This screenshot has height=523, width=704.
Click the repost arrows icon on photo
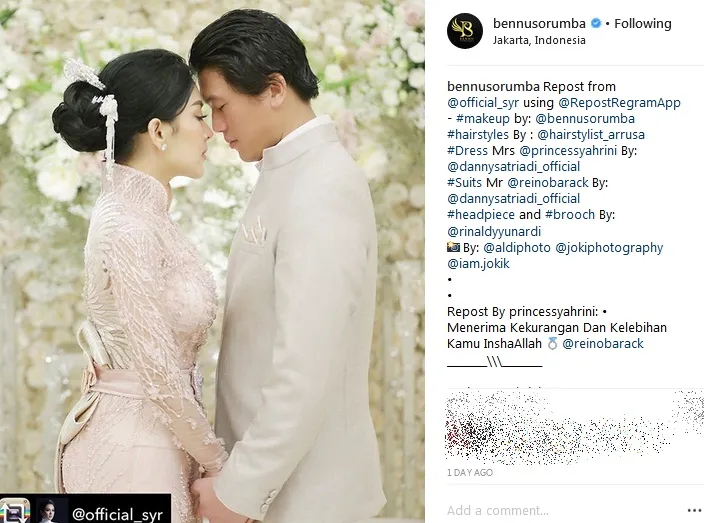coord(14,511)
